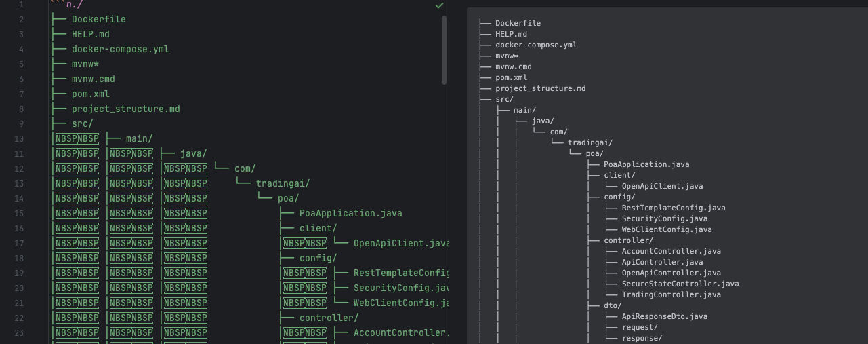
Task: Click controller/ on editor line 22
Action: pyautogui.click(x=329, y=318)
